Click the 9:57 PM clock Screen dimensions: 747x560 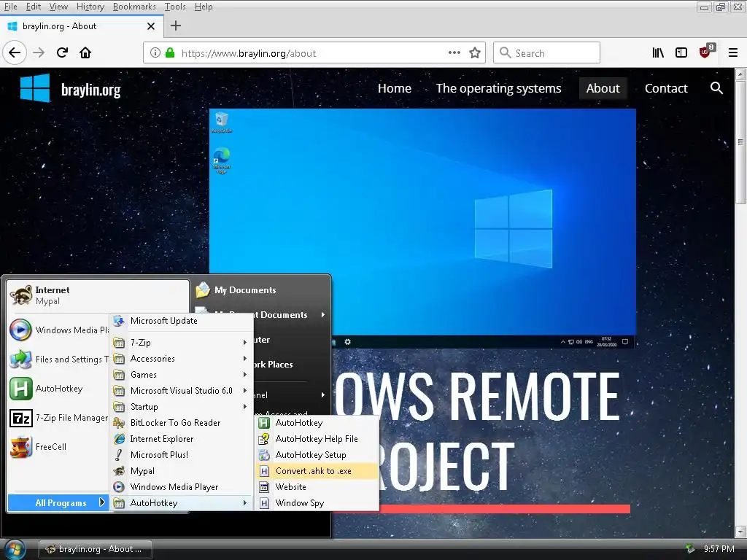click(x=719, y=549)
